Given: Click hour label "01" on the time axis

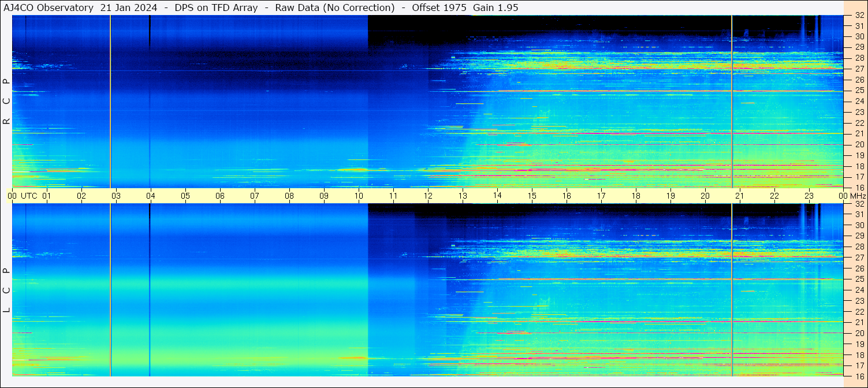Looking at the screenshot, I should tap(47, 196).
